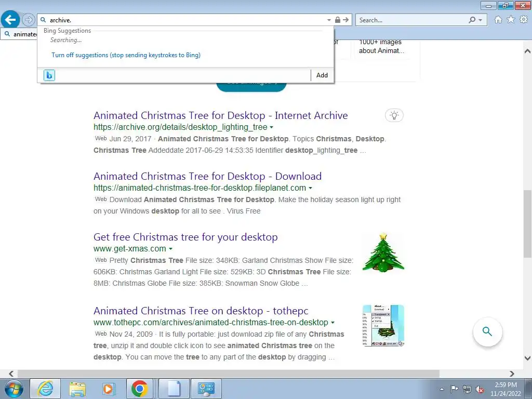Open 'Get free Christmas tree for your desktop'
532x399 pixels.
(185, 237)
